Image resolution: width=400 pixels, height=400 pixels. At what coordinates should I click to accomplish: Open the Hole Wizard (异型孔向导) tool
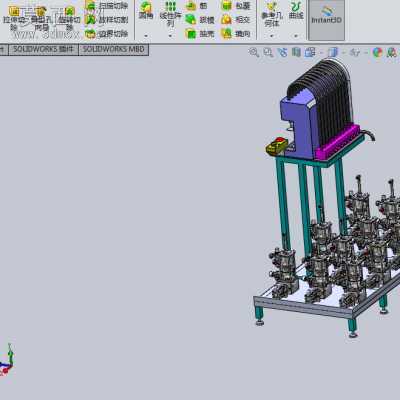tap(41, 18)
